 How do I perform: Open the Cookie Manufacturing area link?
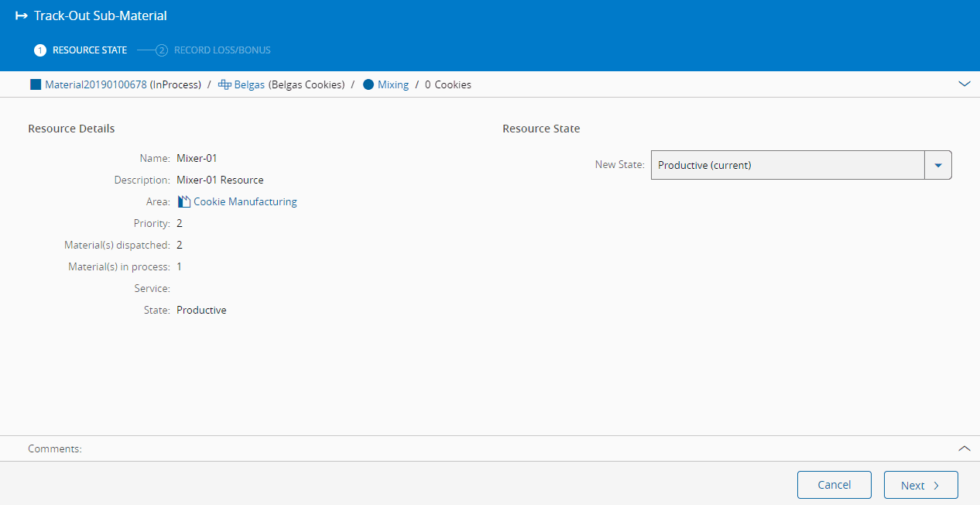click(245, 201)
